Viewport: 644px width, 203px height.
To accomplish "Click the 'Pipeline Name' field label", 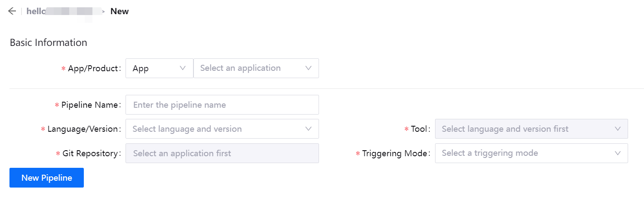I will pyautogui.click(x=90, y=105).
